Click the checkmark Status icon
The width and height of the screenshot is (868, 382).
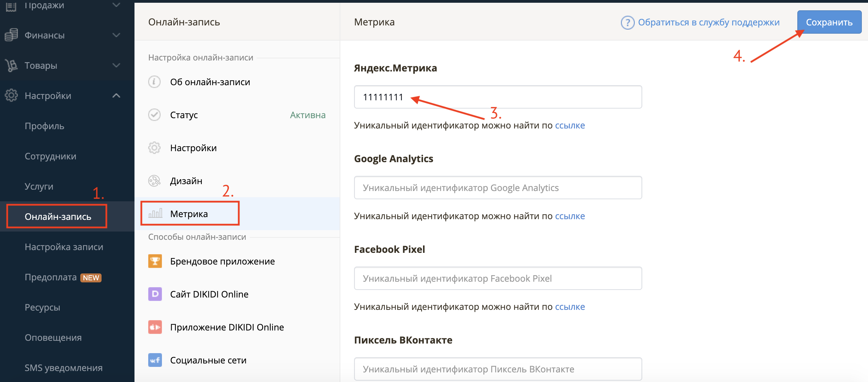click(154, 115)
